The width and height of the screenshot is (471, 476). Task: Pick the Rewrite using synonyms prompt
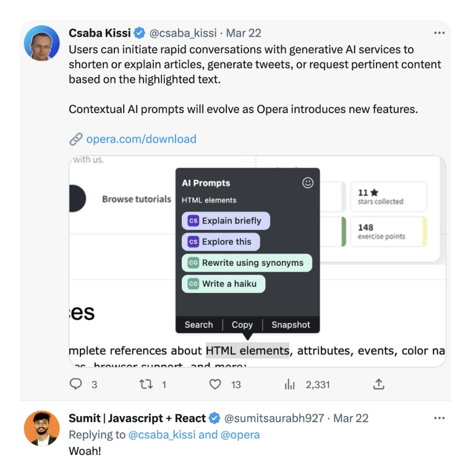pos(247,263)
